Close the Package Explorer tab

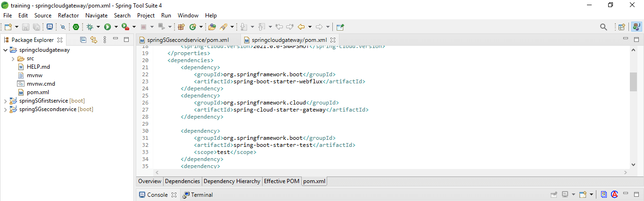60,40
